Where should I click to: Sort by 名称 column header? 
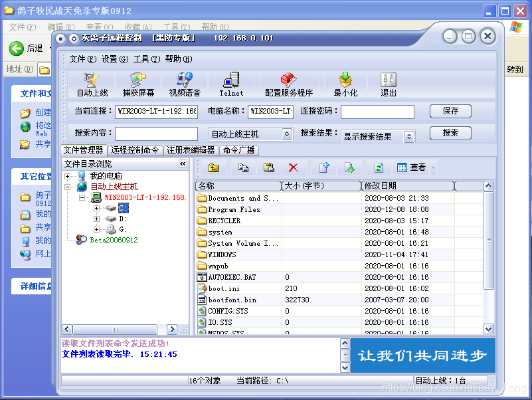pos(238,186)
